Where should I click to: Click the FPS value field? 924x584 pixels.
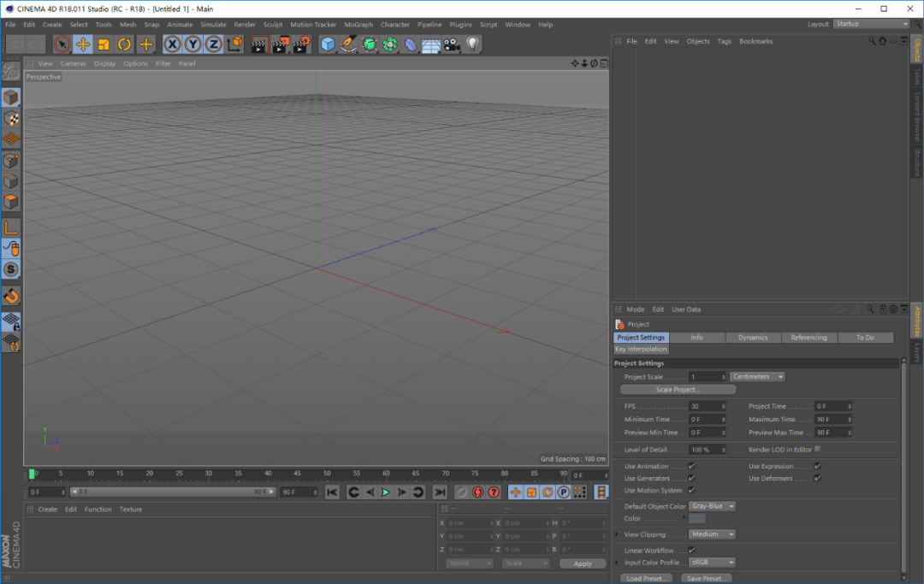[x=708, y=406]
